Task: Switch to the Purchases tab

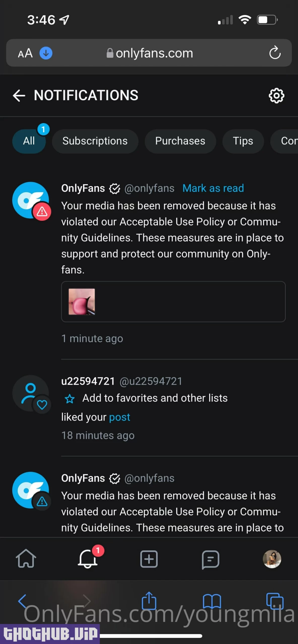Action: click(180, 141)
